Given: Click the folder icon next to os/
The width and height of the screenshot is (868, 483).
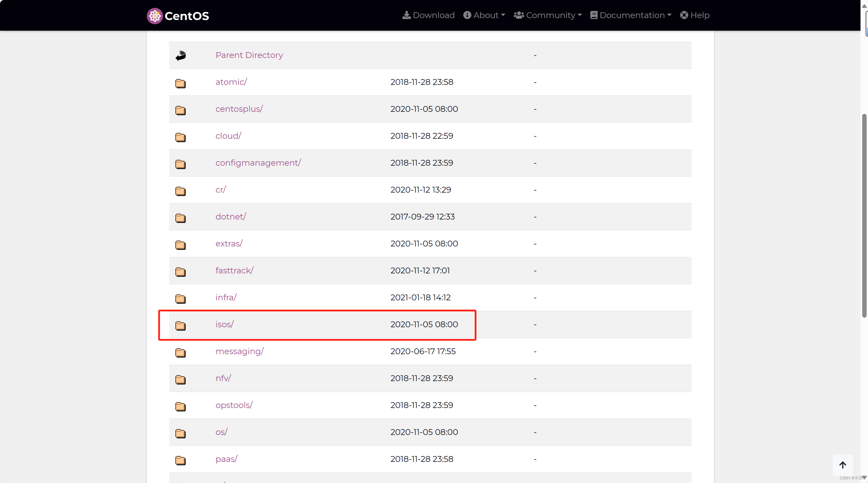Looking at the screenshot, I should [181, 433].
